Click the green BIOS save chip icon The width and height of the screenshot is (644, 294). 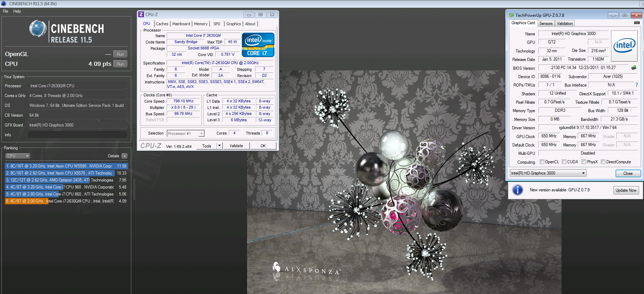pyautogui.click(x=634, y=67)
